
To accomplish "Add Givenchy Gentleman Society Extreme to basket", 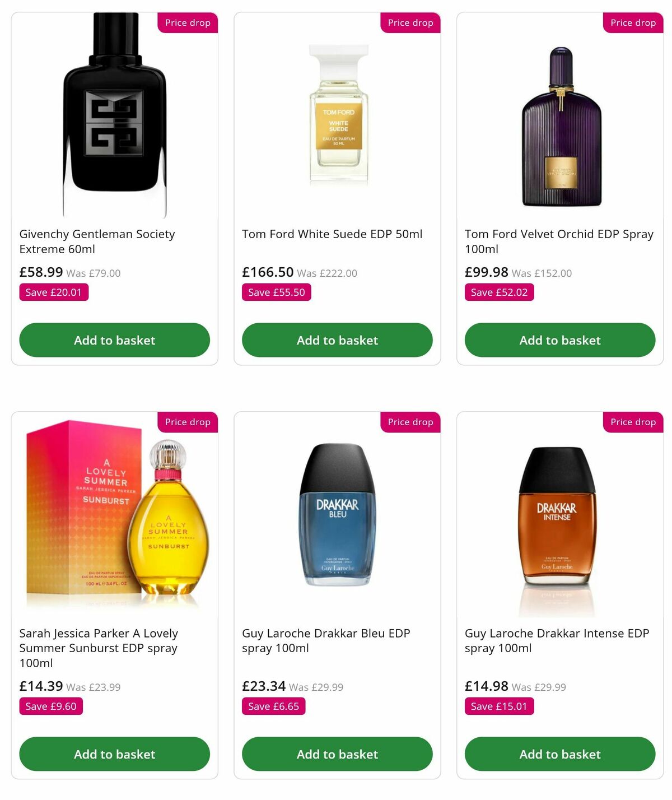I will (114, 340).
